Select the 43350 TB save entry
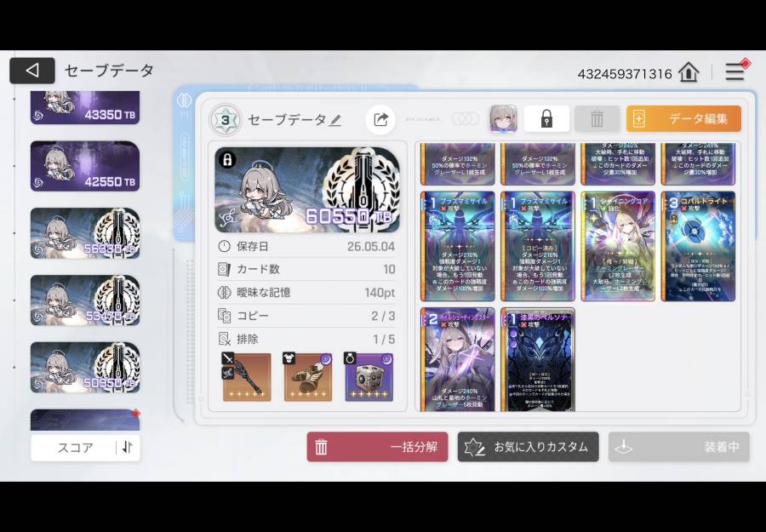This screenshot has width=766, height=532. (x=85, y=107)
